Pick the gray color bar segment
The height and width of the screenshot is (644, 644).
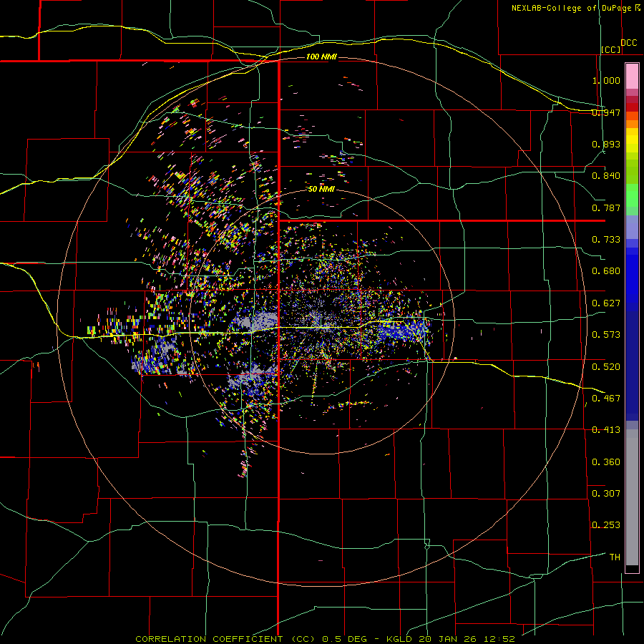632,497
